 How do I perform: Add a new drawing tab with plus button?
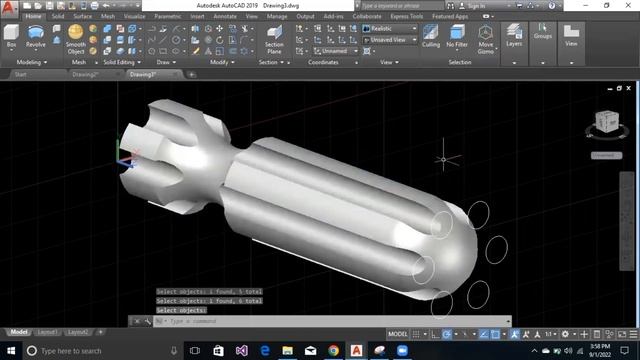pos(191,75)
